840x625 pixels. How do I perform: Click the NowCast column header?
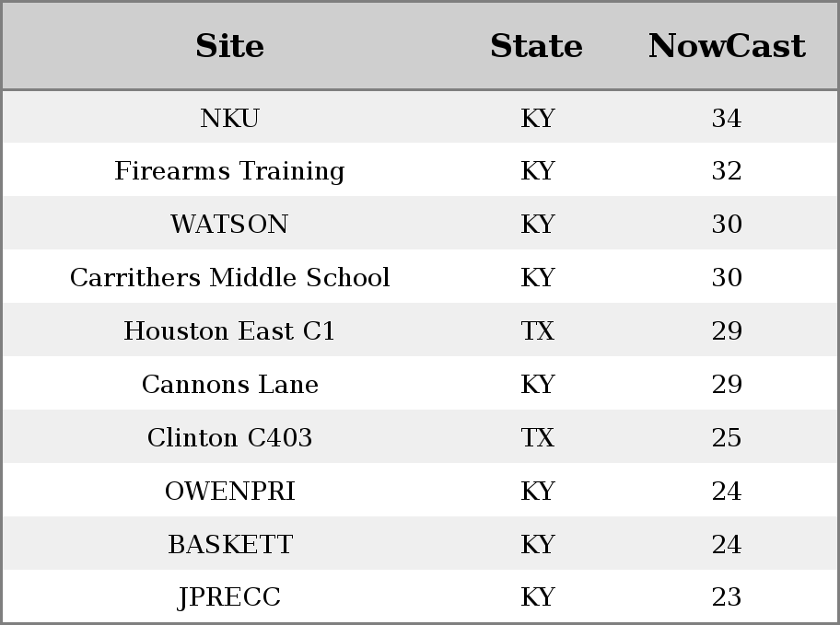[x=727, y=46]
